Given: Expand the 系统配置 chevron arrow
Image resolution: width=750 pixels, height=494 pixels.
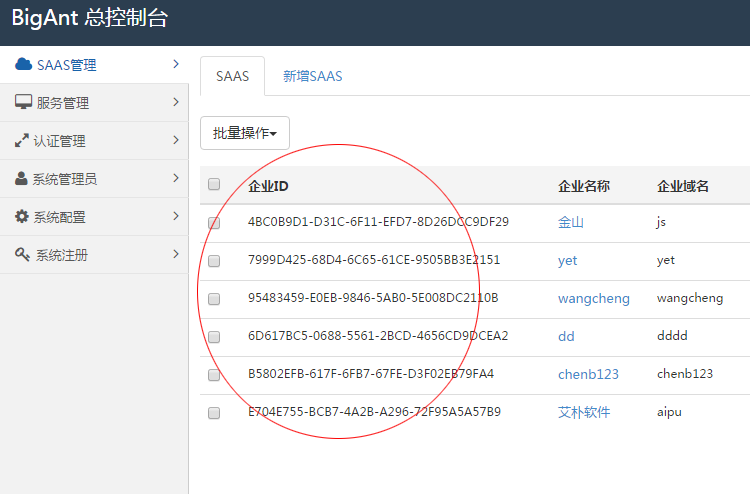Looking at the screenshot, I should (176, 217).
